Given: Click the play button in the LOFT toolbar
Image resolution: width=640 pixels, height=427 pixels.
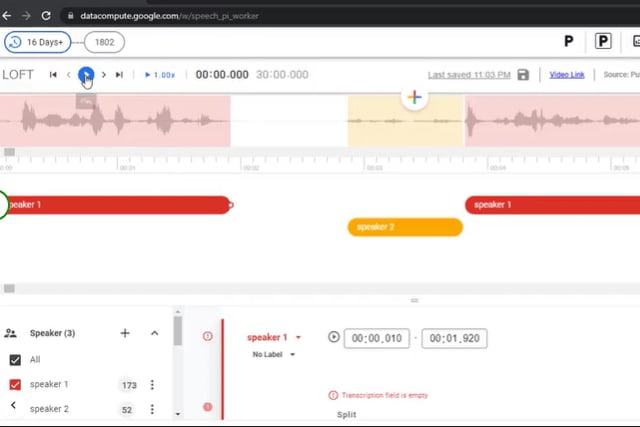Looking at the screenshot, I should pyautogui.click(x=86, y=74).
